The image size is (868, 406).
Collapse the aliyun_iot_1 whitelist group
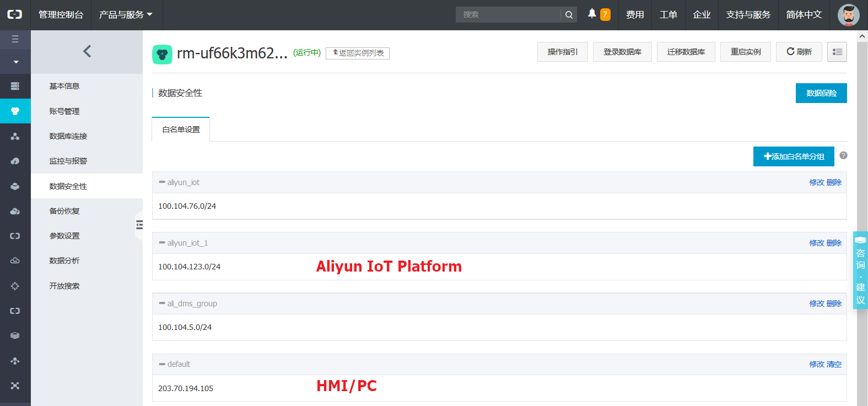tap(162, 243)
